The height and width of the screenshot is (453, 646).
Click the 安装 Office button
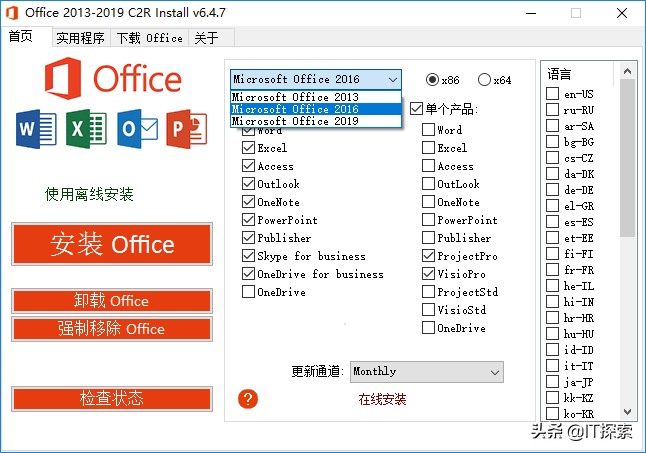pyautogui.click(x=112, y=244)
